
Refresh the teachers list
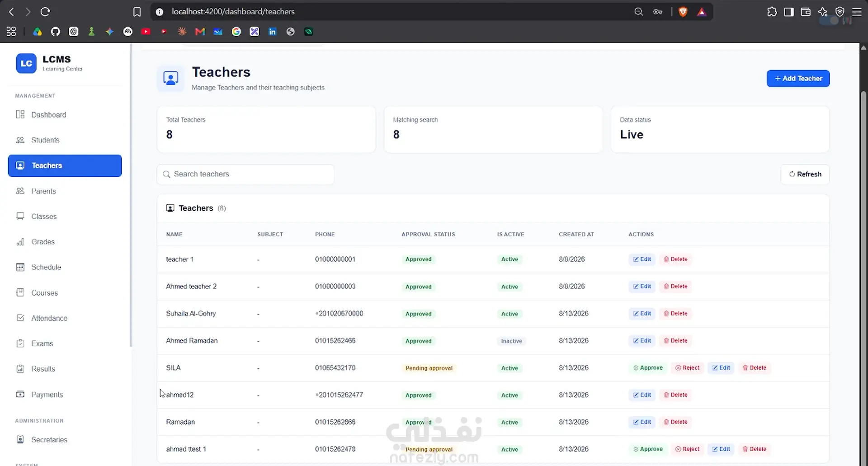pos(805,174)
